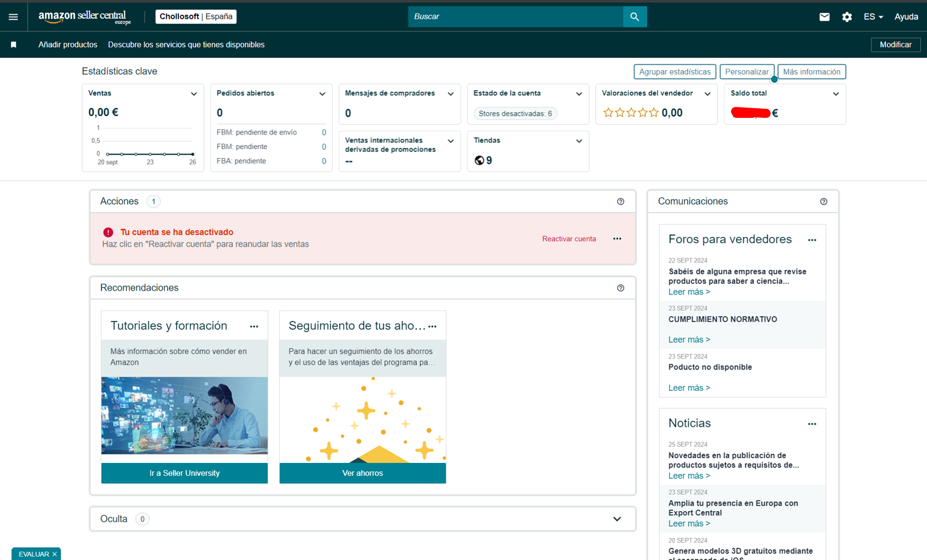Image resolution: width=927 pixels, height=560 pixels.
Task: Click the Amazon Seller Central logo
Action: pos(84,17)
